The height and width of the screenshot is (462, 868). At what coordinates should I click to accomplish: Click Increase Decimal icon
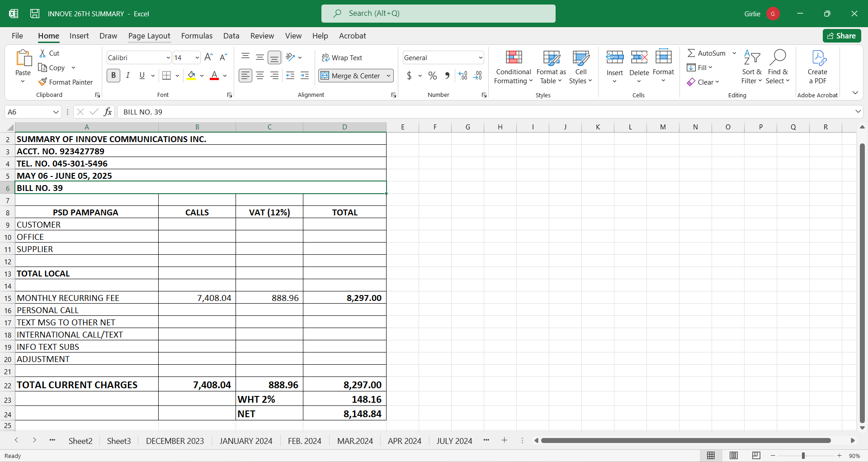(x=463, y=76)
